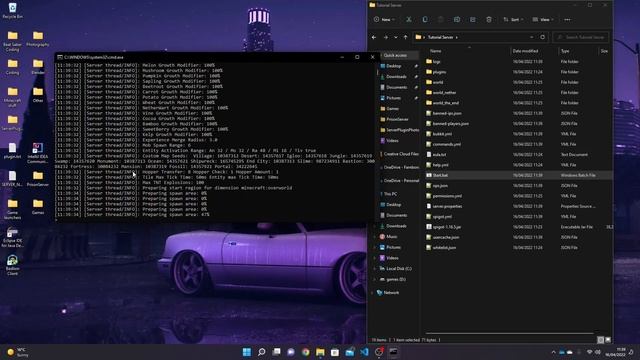Viewport: 640px width, 360px height.
Task: Click the horizontal scrollbar in the file list
Action: tap(509, 333)
